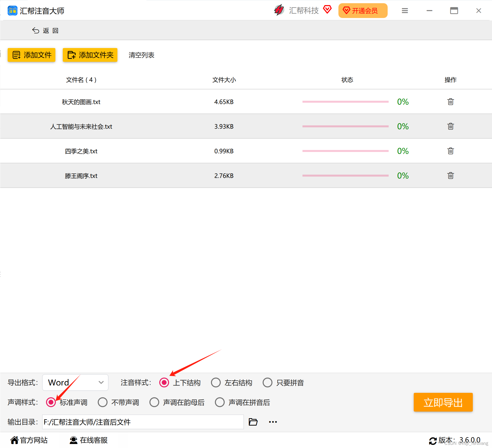Click trash icon for 四季之美.txt
This screenshot has width=492, height=448.
point(450,151)
